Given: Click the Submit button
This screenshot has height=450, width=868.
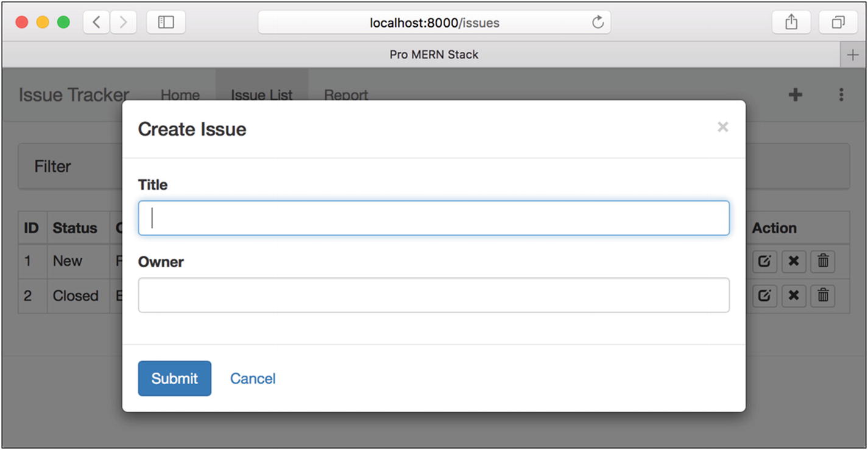Looking at the screenshot, I should tap(174, 378).
